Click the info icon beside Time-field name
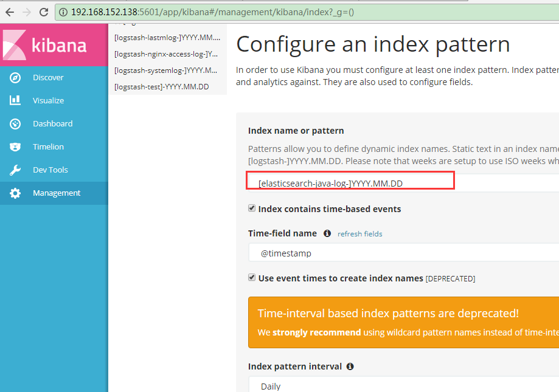The width and height of the screenshot is (559, 392). pyautogui.click(x=327, y=233)
